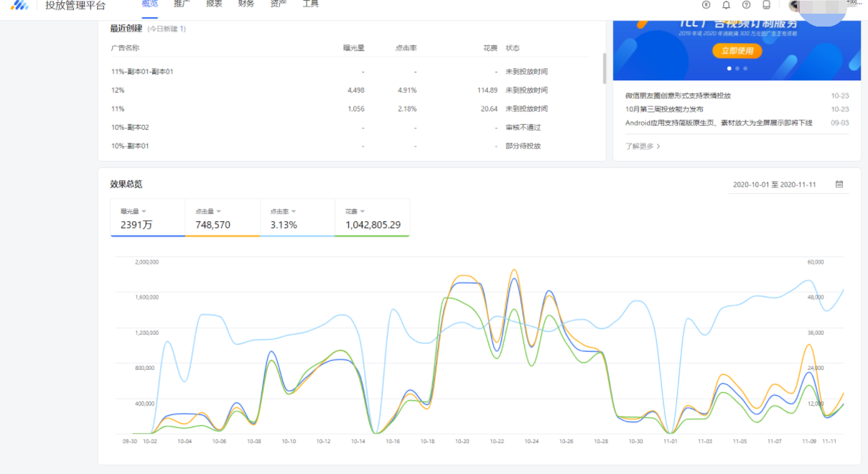
Task: Click the arrow next to 了解更多
Action: pyautogui.click(x=658, y=147)
